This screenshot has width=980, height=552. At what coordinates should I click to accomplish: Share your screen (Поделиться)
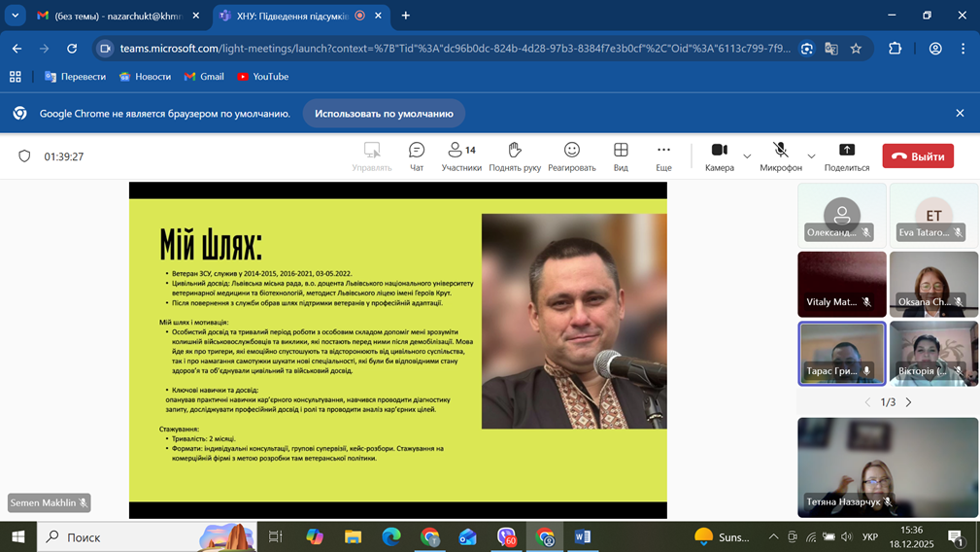[x=846, y=155]
